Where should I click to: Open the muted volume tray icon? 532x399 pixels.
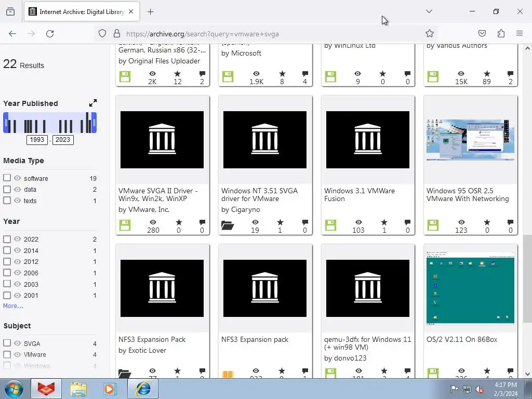[x=480, y=390]
